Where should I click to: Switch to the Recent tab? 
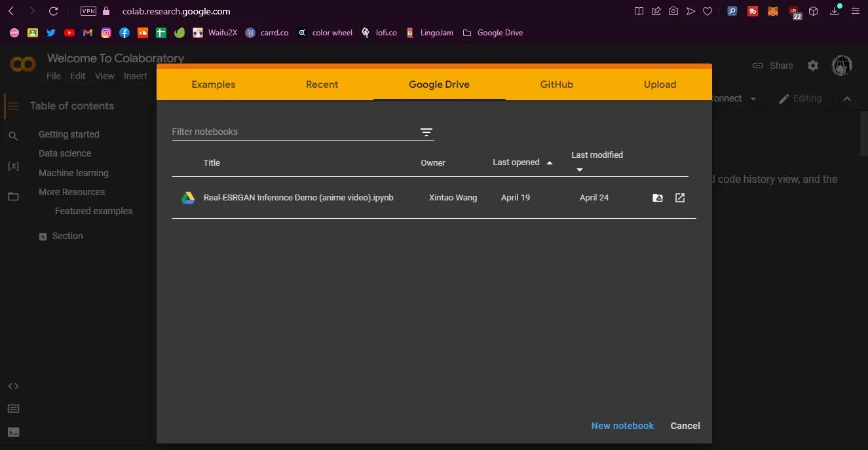coord(322,84)
